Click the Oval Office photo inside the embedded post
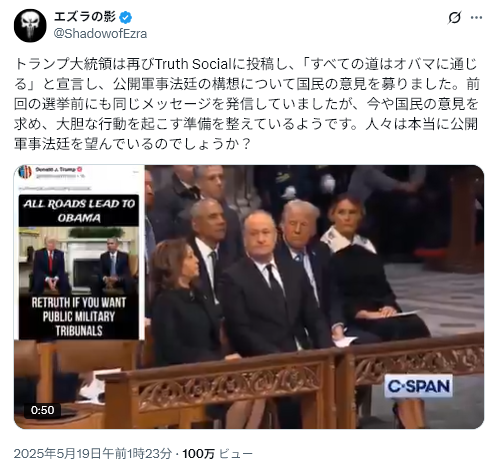495x466 pixels. 79,261
